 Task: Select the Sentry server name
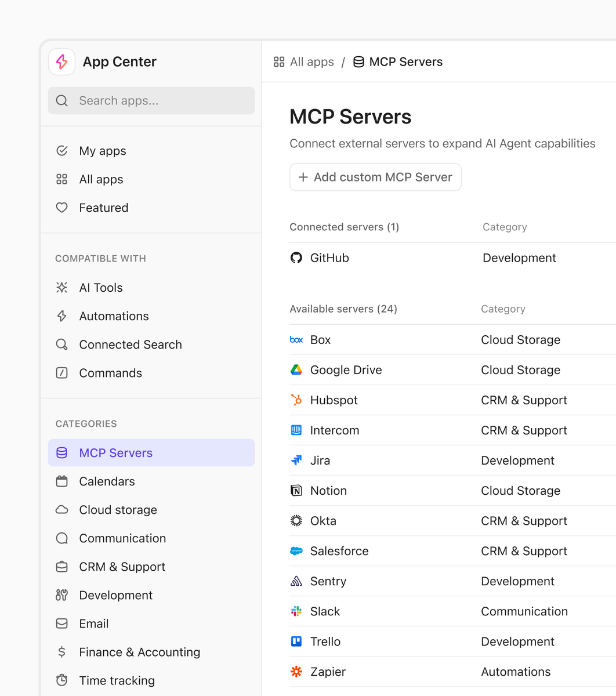pyautogui.click(x=328, y=581)
